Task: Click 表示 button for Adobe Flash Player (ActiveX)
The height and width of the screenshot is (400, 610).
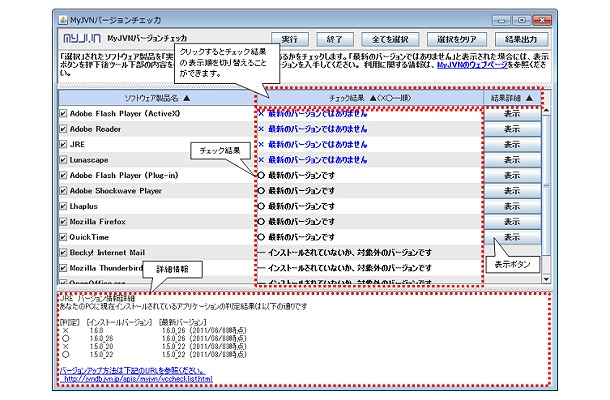Action: pyautogui.click(x=512, y=114)
